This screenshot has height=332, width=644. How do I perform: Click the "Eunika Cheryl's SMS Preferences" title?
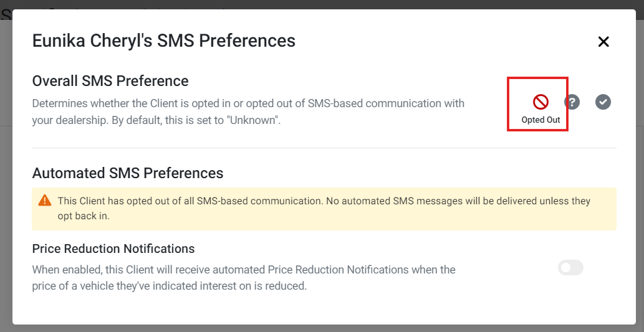tap(163, 41)
